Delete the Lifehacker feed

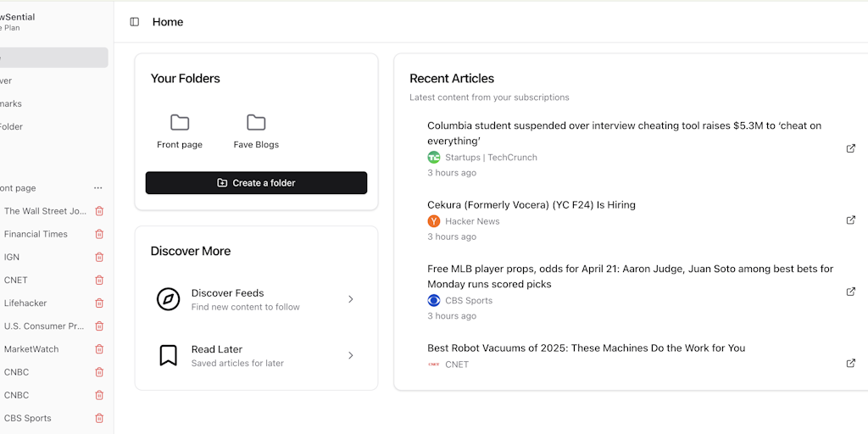click(x=99, y=303)
